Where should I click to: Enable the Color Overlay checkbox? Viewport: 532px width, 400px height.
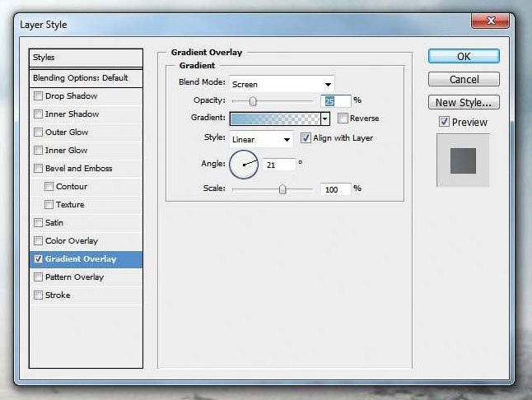(39, 240)
